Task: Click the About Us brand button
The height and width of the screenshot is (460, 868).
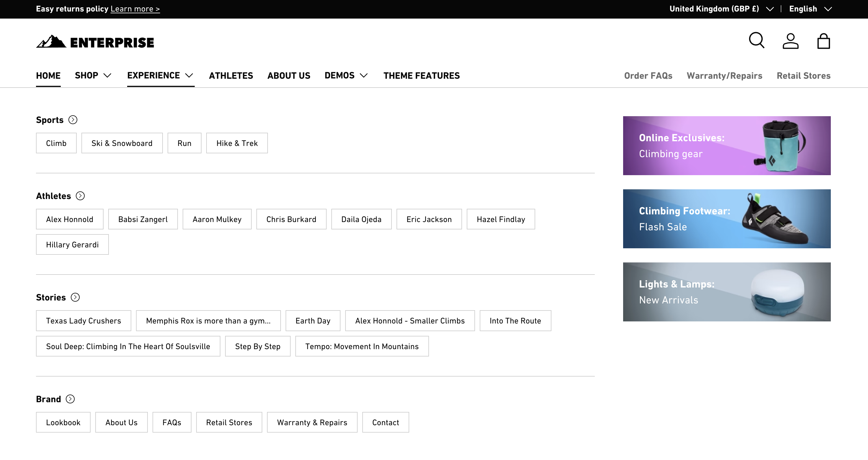Action: [121, 422]
